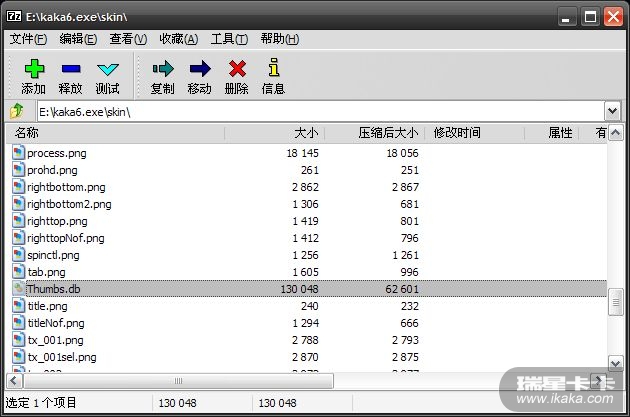Click the file icon of tx_001sel.png
Viewport: 630px width, 417px height.
(x=18, y=357)
